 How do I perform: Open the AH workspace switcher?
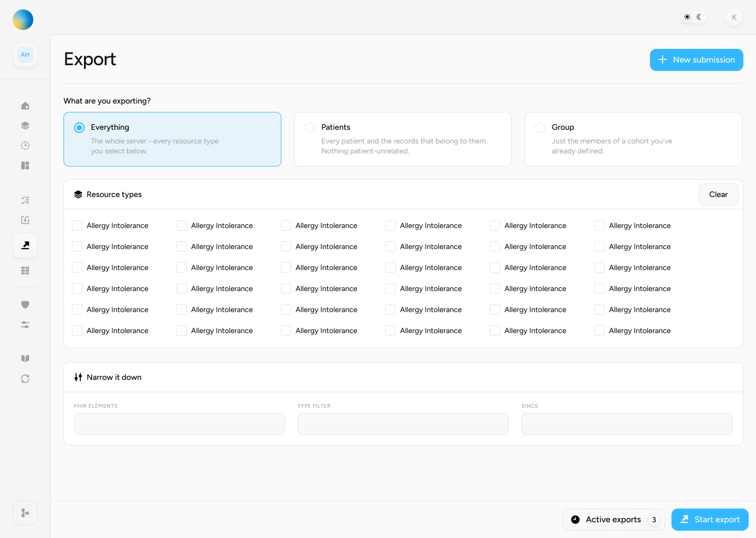[x=25, y=55]
